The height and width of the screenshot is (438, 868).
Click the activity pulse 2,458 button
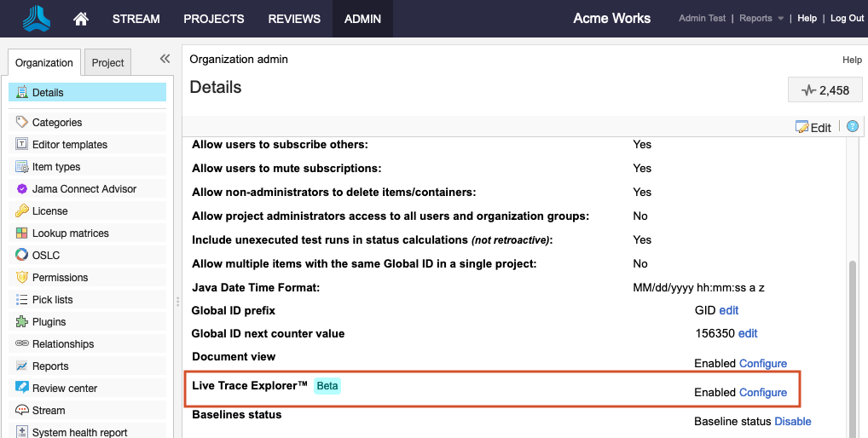pyautogui.click(x=825, y=90)
